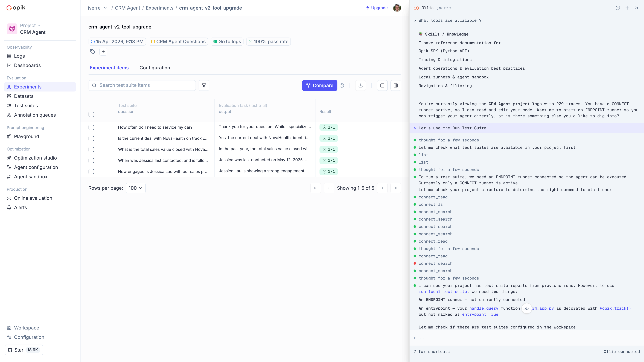Click the filter funnel icon

[x=204, y=85]
